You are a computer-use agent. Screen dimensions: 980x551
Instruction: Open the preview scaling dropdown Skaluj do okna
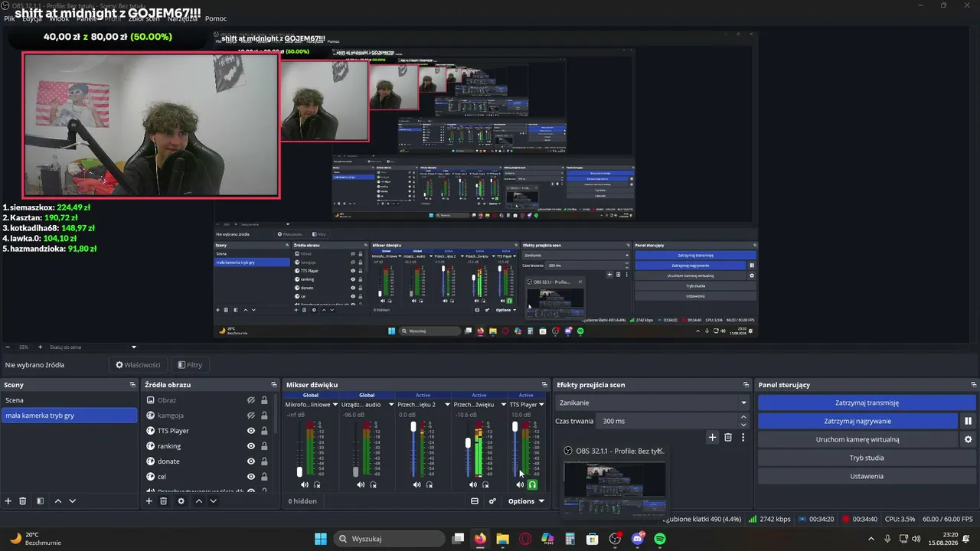click(x=92, y=347)
